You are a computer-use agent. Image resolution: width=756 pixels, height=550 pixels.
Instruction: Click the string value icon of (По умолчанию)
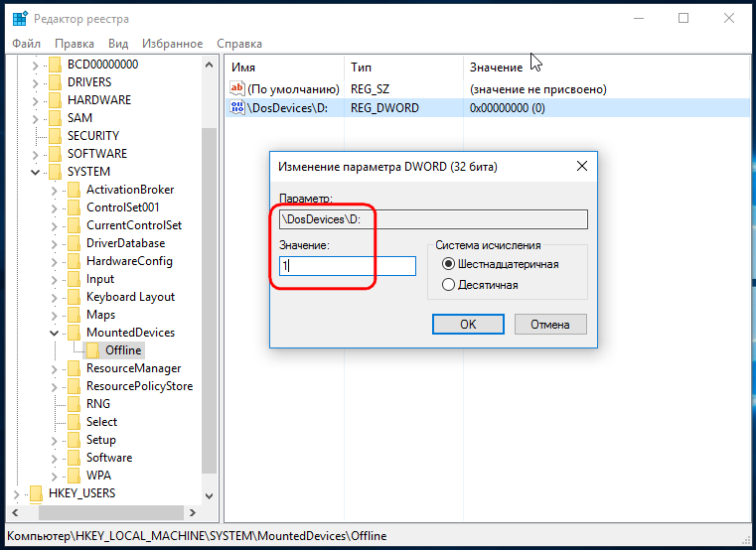coord(236,88)
